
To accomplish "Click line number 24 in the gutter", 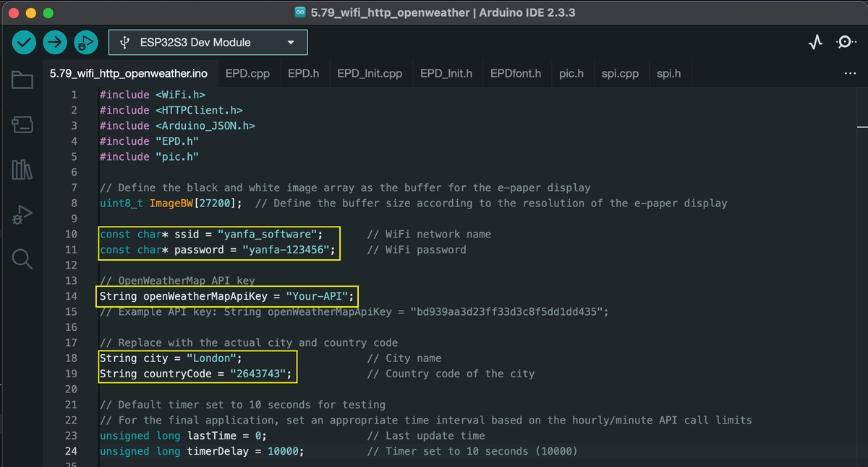I will pyautogui.click(x=70, y=451).
